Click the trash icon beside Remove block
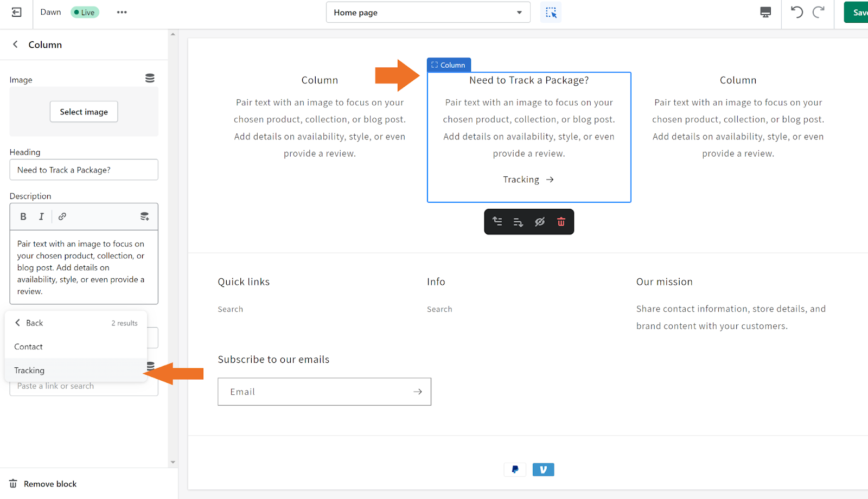The width and height of the screenshot is (868, 499). click(x=13, y=484)
